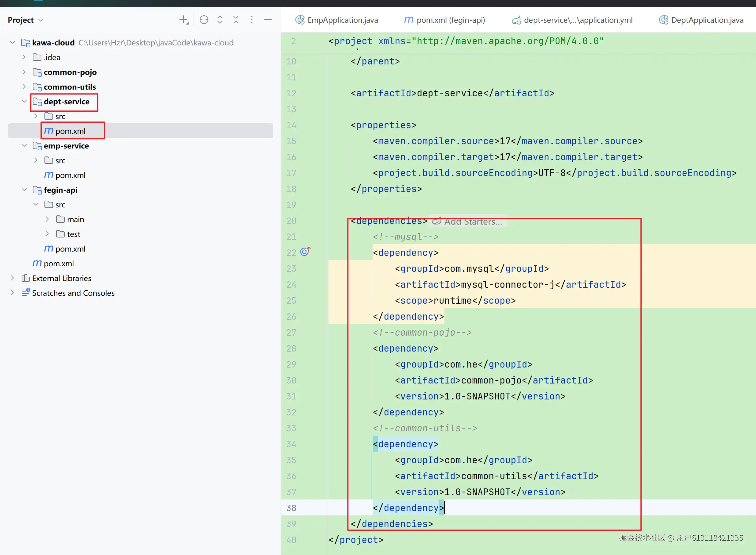Click the expand all tree icon
756x555 pixels.
tap(220, 20)
